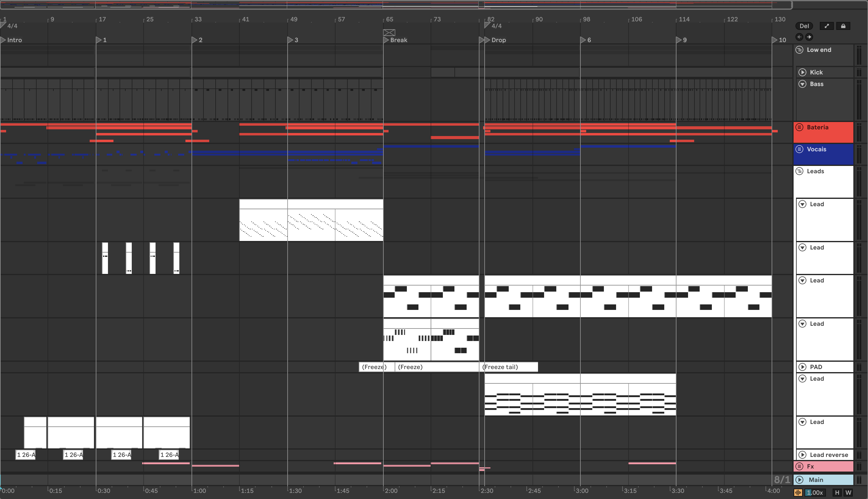The image size is (868, 499).
Task: Select the Kick track name
Action: tap(816, 72)
